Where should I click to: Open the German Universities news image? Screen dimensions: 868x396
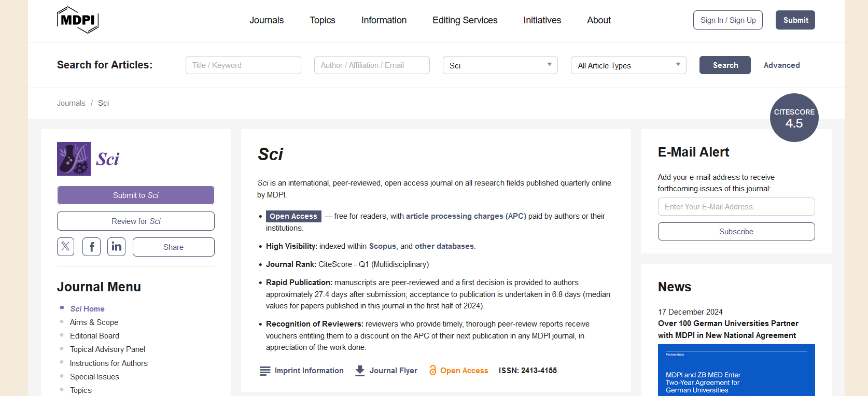point(736,370)
